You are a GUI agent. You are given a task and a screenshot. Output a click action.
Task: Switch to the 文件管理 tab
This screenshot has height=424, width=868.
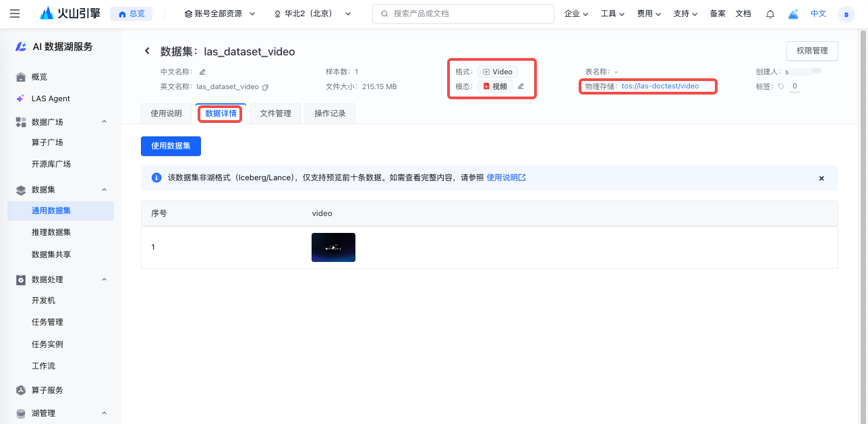pos(275,113)
